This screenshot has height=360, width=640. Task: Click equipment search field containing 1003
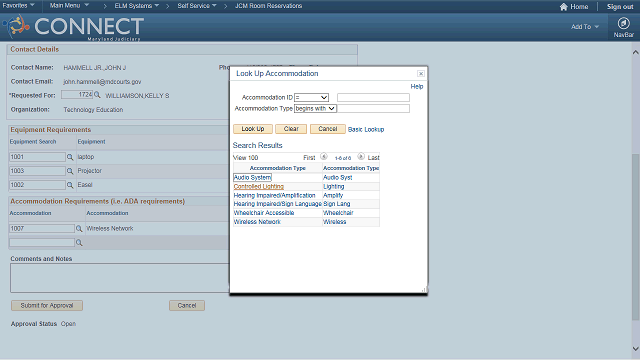click(x=37, y=171)
